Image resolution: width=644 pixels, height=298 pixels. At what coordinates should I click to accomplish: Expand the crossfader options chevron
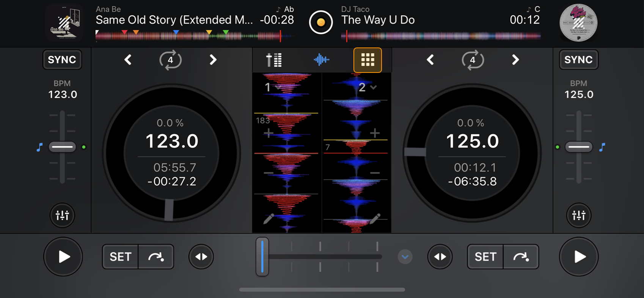pyautogui.click(x=405, y=257)
